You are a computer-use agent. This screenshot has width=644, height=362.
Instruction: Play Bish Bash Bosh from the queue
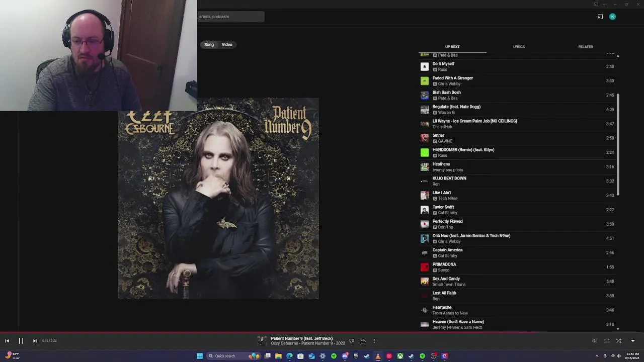pyautogui.click(x=517, y=95)
